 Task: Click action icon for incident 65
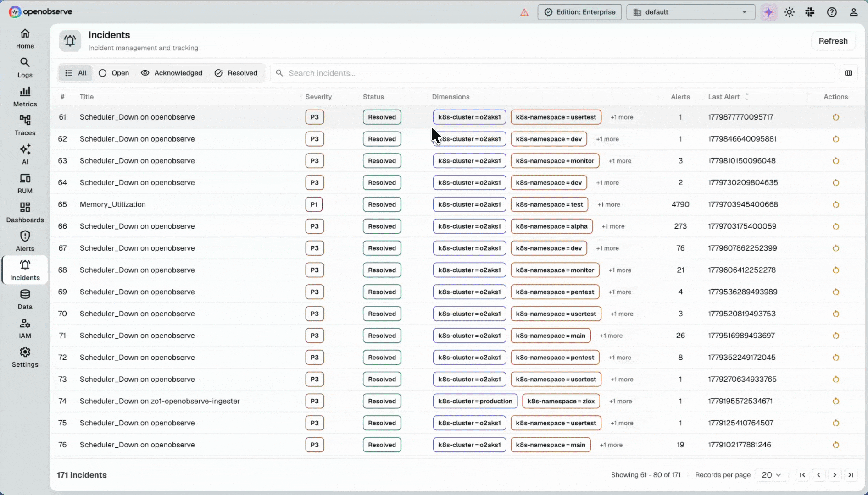[835, 204]
